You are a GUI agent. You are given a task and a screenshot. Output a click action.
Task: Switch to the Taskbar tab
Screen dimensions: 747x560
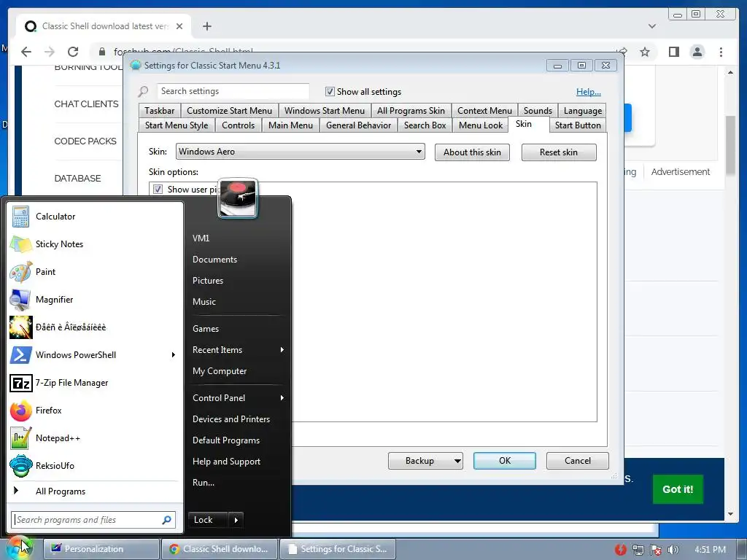(x=160, y=111)
